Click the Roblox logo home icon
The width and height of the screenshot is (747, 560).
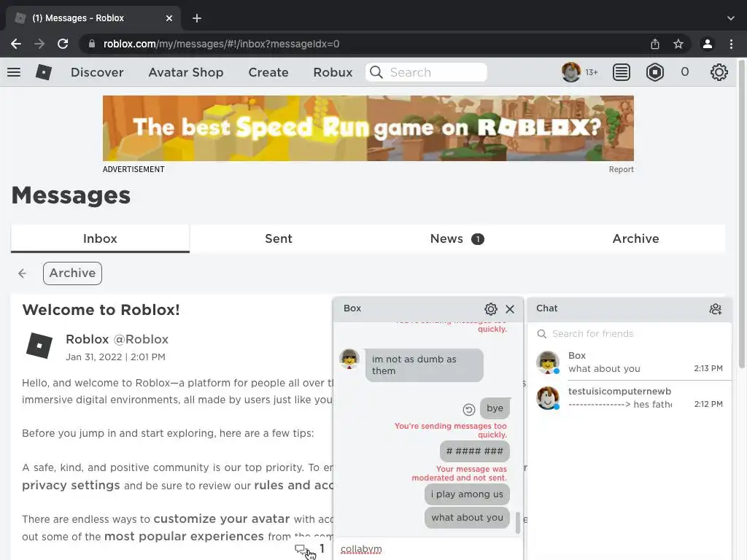click(x=43, y=72)
